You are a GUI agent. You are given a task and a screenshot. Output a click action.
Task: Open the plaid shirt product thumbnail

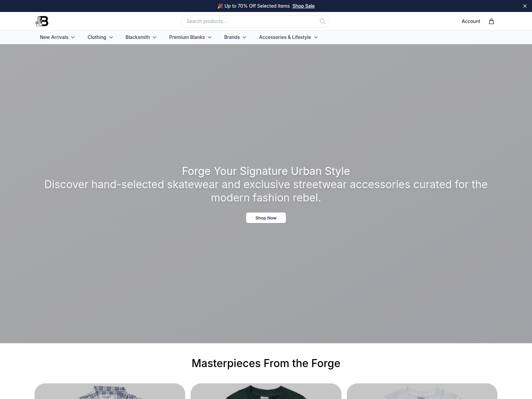click(x=110, y=391)
